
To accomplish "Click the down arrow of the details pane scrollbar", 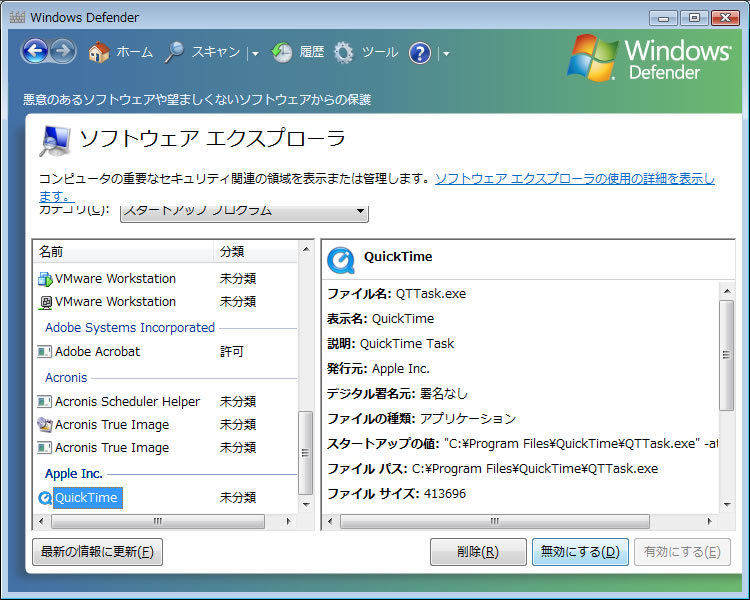I will 727,505.
